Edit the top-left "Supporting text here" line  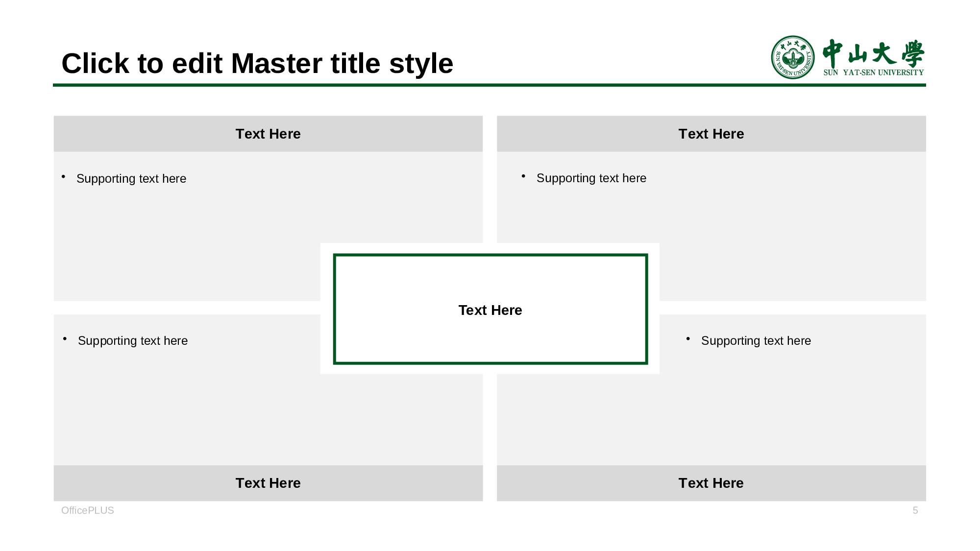tap(131, 179)
